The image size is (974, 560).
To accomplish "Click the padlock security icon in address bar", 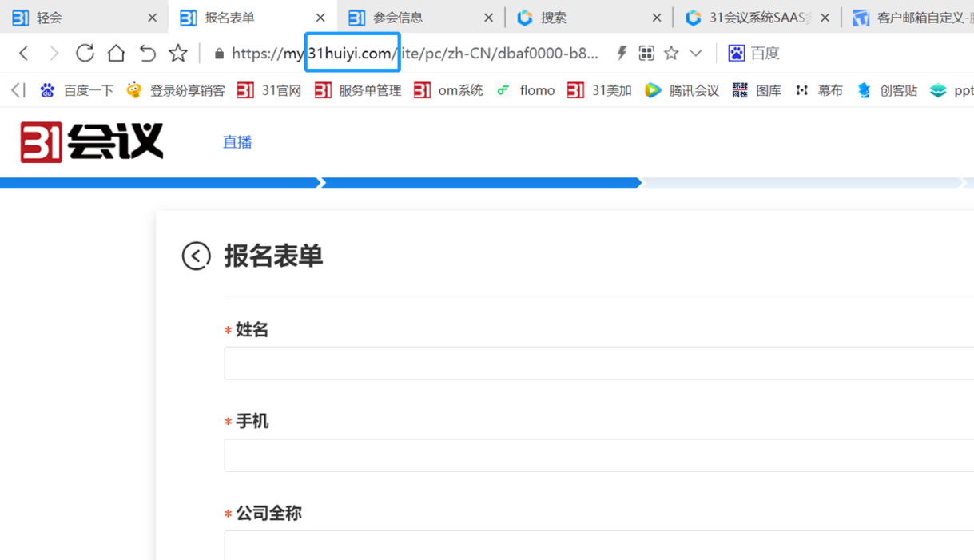I will [x=219, y=54].
